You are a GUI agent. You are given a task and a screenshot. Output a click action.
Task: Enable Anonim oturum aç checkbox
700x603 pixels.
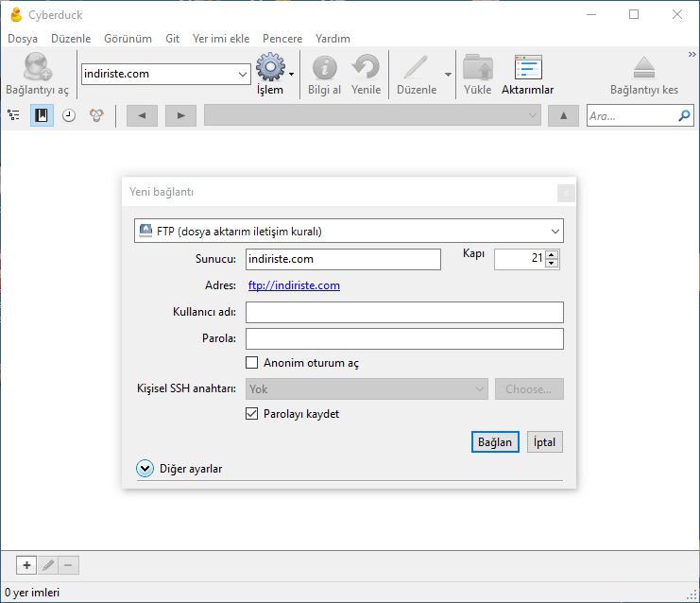point(252,362)
